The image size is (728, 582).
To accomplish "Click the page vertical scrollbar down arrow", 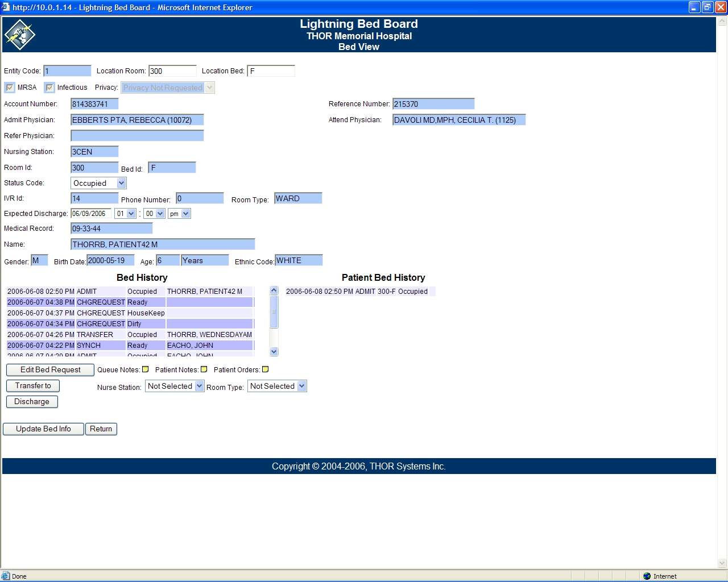I will (722, 564).
